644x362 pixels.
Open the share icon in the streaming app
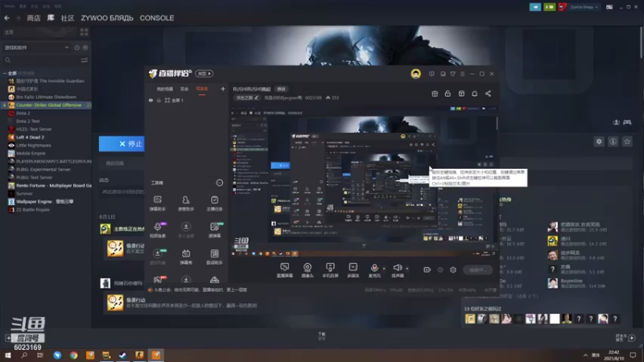(x=488, y=93)
